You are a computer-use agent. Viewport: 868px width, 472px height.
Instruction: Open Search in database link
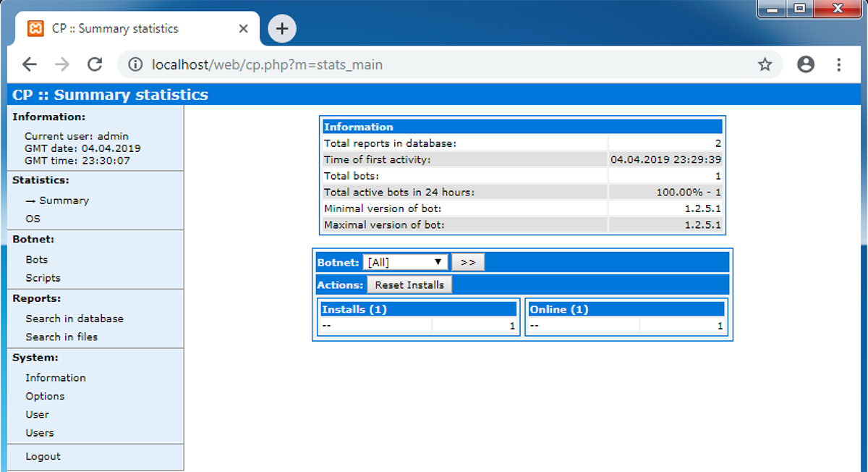[x=75, y=319]
